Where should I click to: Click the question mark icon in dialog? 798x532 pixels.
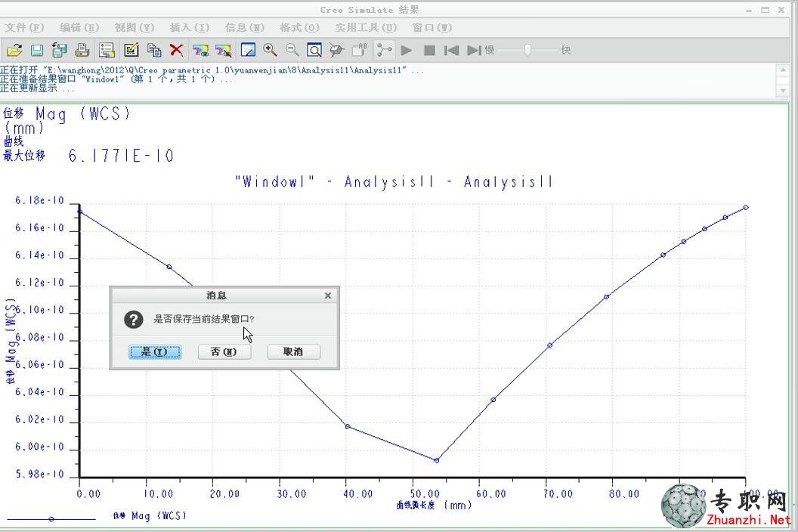pos(133,319)
